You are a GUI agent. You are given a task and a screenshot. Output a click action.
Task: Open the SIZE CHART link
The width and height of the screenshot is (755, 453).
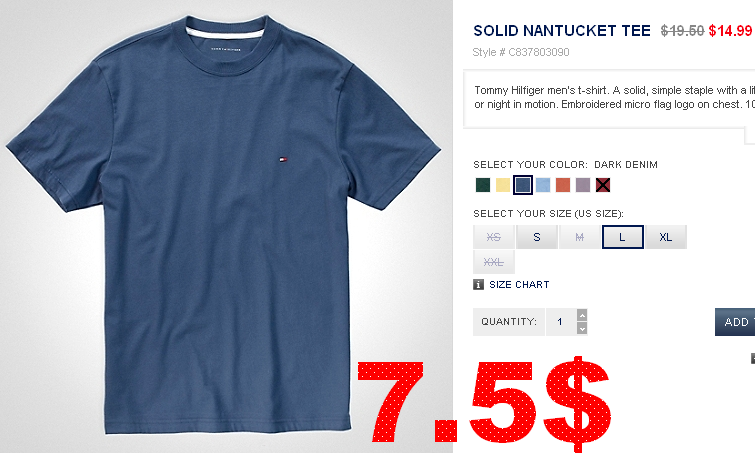[519, 285]
